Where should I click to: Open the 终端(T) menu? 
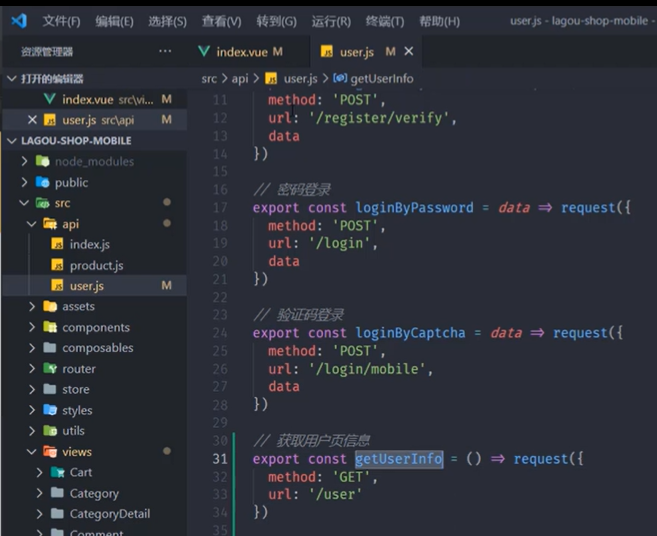point(385,21)
